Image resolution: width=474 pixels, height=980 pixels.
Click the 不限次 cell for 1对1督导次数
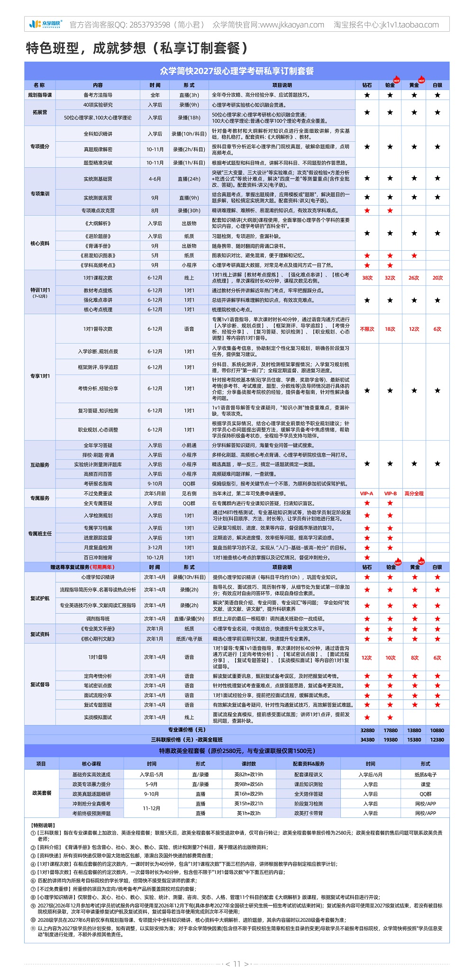pos(367,329)
